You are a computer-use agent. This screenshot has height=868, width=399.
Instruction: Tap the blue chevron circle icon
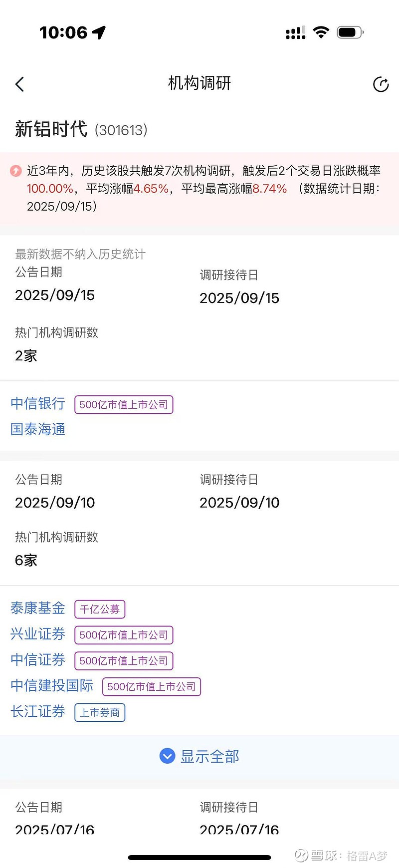167,756
